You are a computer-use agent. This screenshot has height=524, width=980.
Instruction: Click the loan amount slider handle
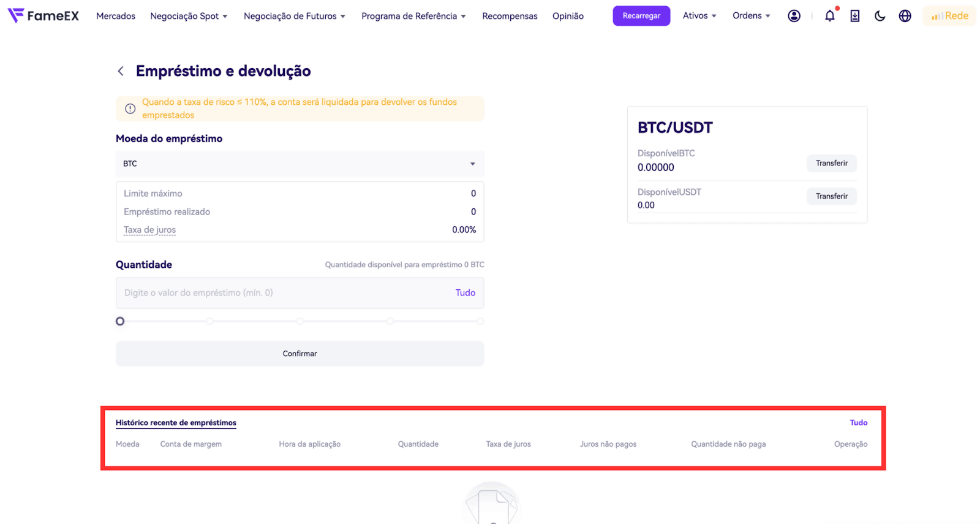[120, 321]
